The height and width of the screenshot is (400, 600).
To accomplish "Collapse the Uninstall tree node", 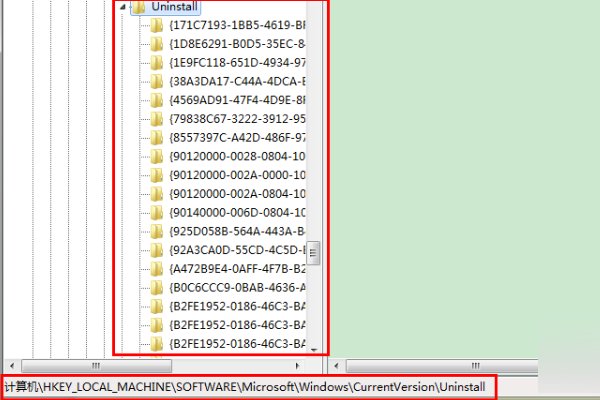I will (122, 7).
